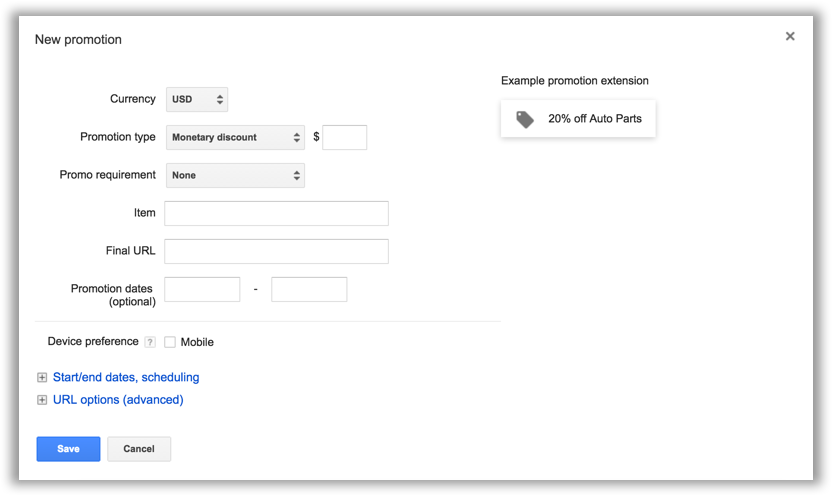
Task: Click the Device preference help icon
Action: point(150,342)
